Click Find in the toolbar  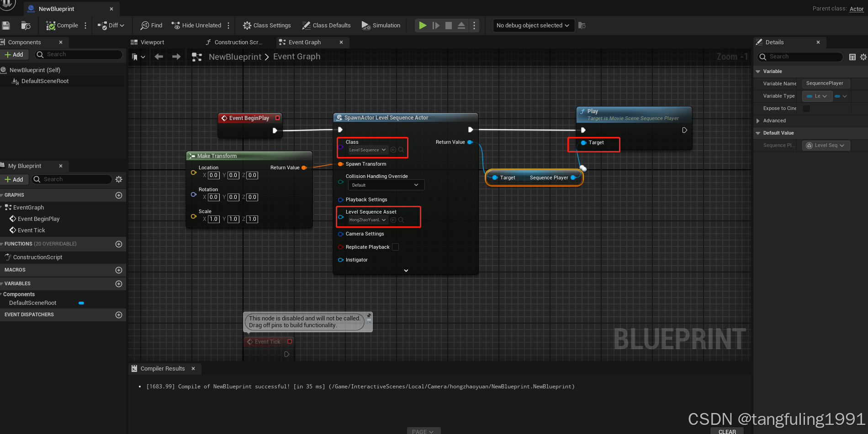[x=151, y=26]
